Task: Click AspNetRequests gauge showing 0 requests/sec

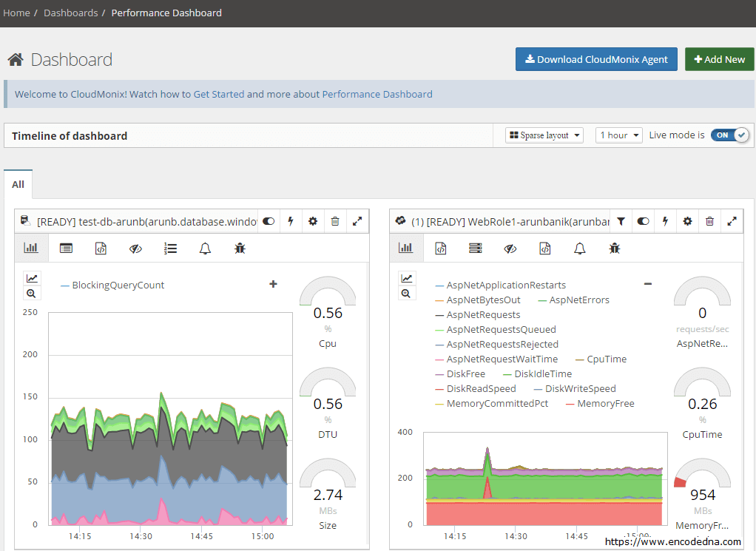Action: pyautogui.click(x=703, y=312)
